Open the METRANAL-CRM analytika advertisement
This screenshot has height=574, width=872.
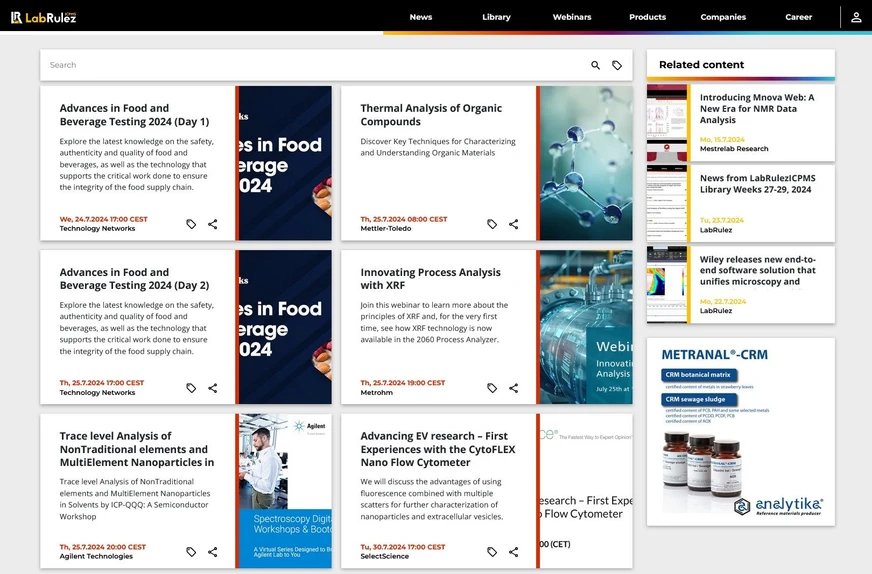[x=741, y=432]
